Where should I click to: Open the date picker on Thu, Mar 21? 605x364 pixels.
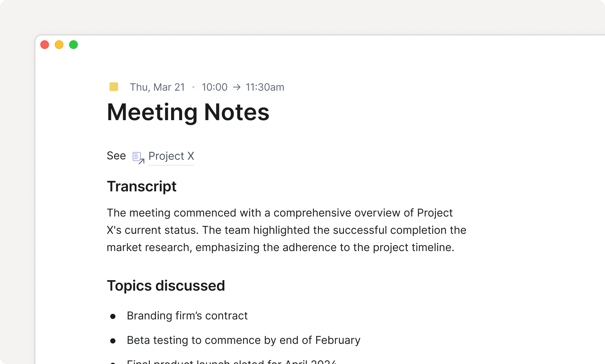(x=157, y=87)
